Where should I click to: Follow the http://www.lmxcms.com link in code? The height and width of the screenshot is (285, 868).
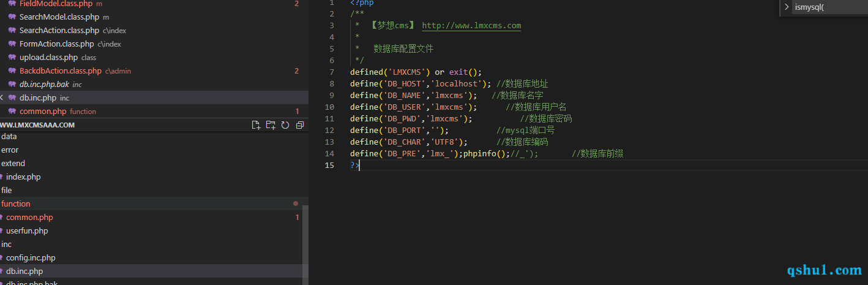pyautogui.click(x=471, y=26)
